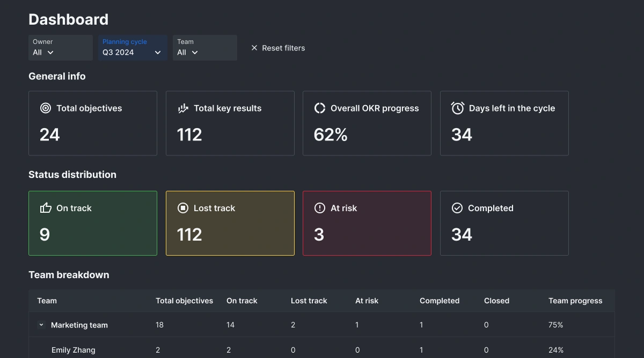
Task: Click the Team progress column header
Action: [575, 301]
